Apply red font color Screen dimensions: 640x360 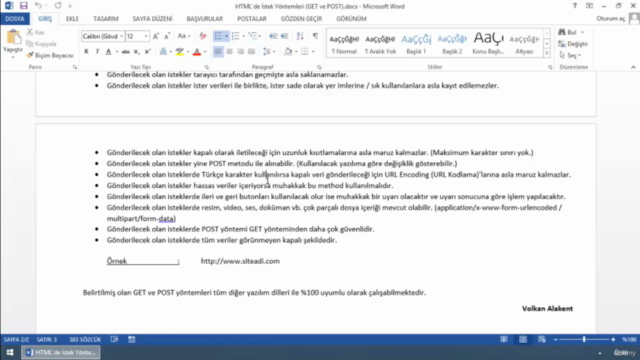(x=197, y=52)
